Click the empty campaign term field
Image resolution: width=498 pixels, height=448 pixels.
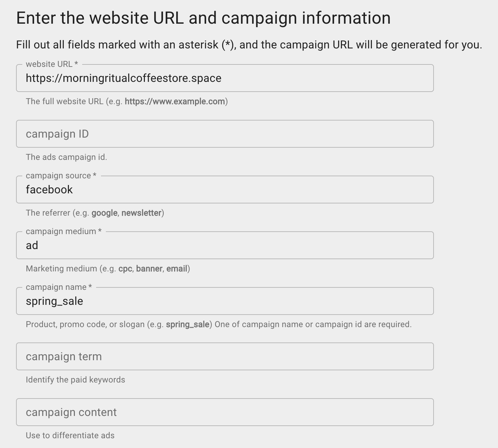click(225, 356)
